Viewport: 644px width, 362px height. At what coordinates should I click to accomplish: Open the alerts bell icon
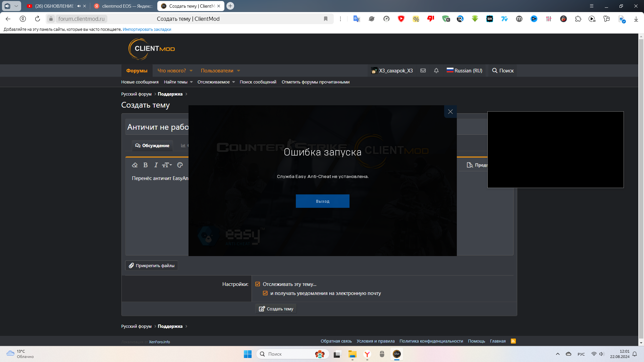(x=436, y=71)
